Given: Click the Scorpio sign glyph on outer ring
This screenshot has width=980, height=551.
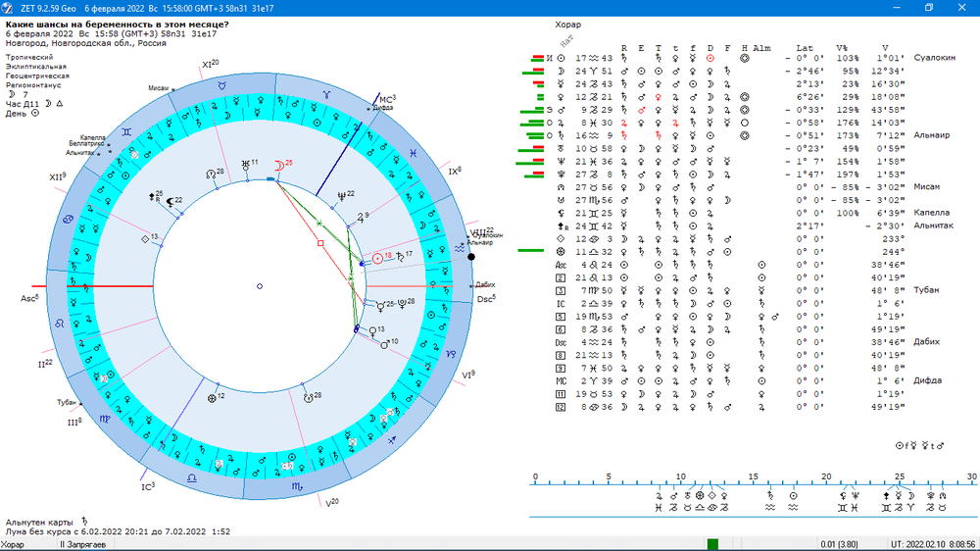Looking at the screenshot, I should 298,486.
